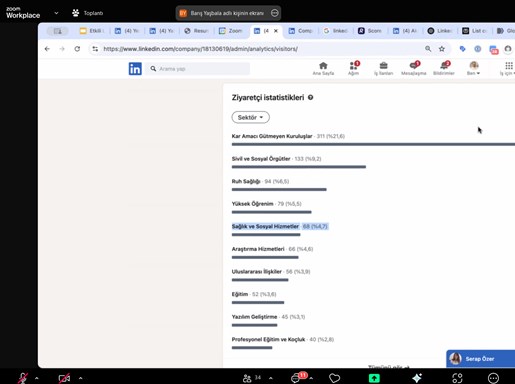Reload the page with refresh button

click(x=77, y=49)
